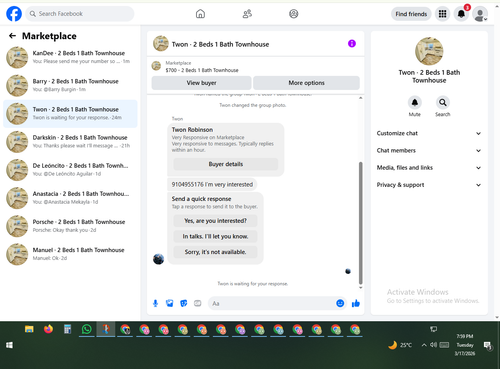The width and height of the screenshot is (500, 369).
Task: Expand the Privacy & support section
Action: click(x=429, y=185)
